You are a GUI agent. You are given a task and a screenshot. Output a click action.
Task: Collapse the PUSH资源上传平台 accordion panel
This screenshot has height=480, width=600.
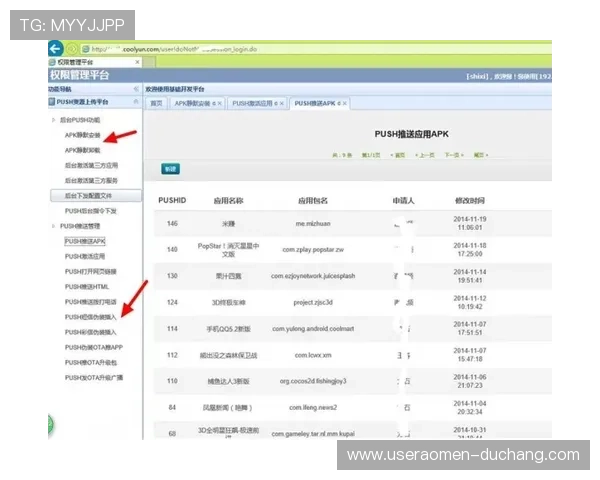[136, 101]
